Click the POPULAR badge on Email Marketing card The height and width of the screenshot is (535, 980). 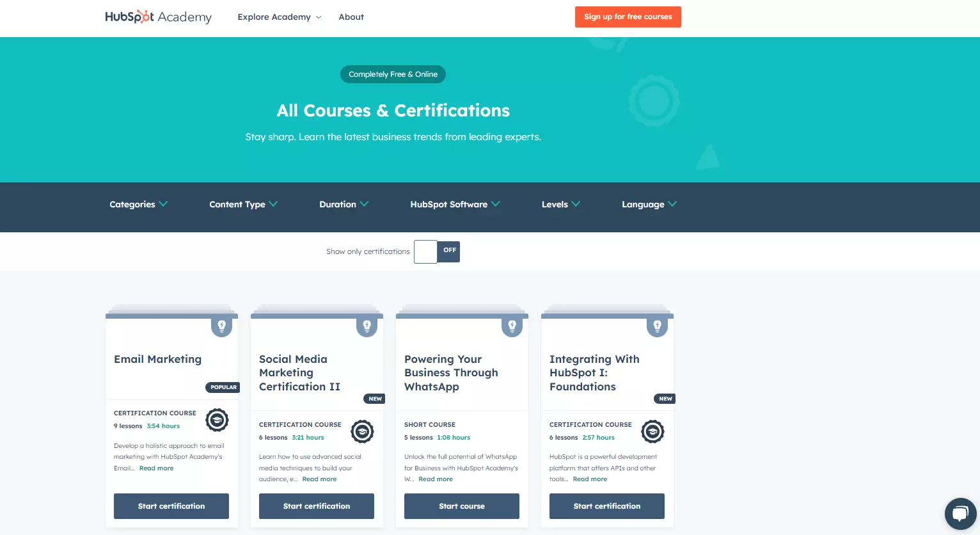point(223,387)
